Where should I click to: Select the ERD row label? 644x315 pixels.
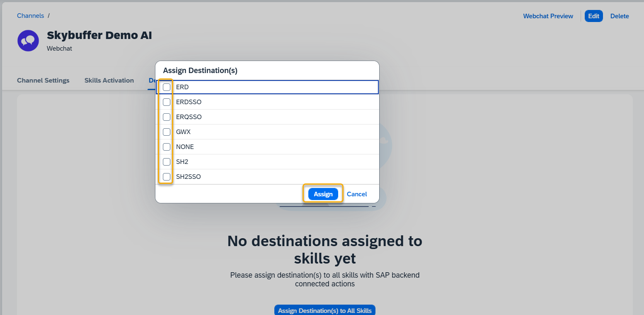[182, 87]
